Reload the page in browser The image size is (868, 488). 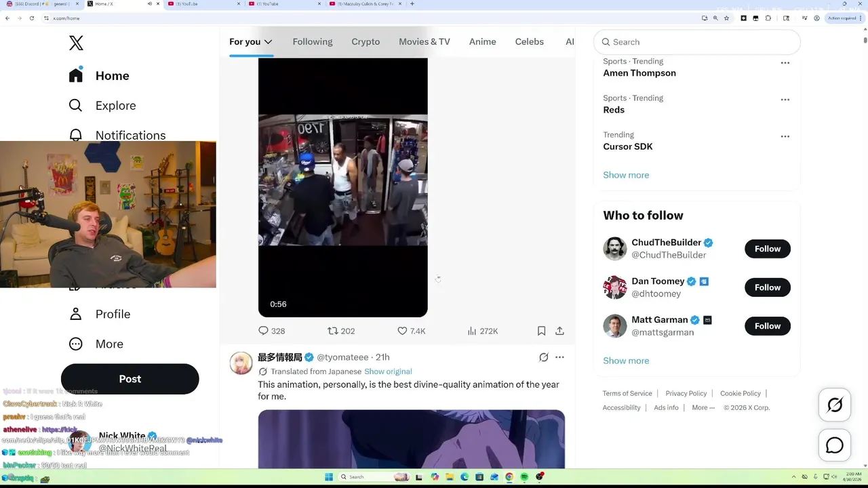pyautogui.click(x=32, y=18)
